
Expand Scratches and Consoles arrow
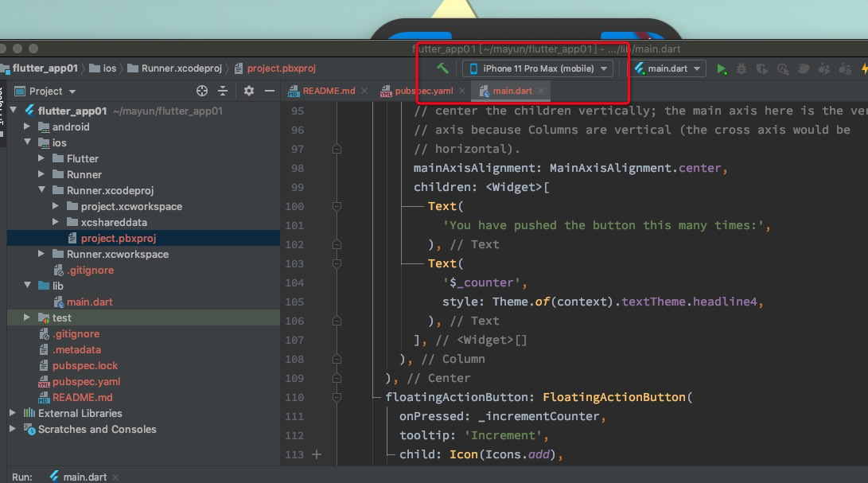tap(12, 429)
